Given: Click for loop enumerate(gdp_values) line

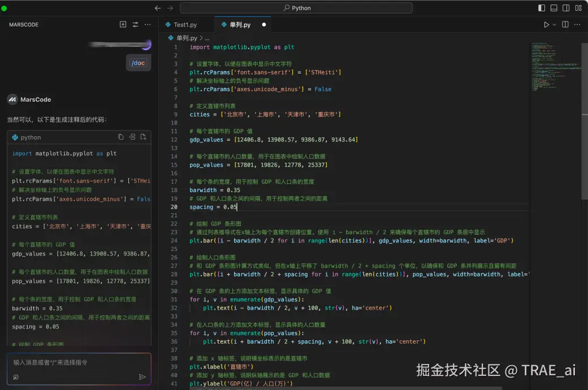Looking at the screenshot, I should (247, 300).
